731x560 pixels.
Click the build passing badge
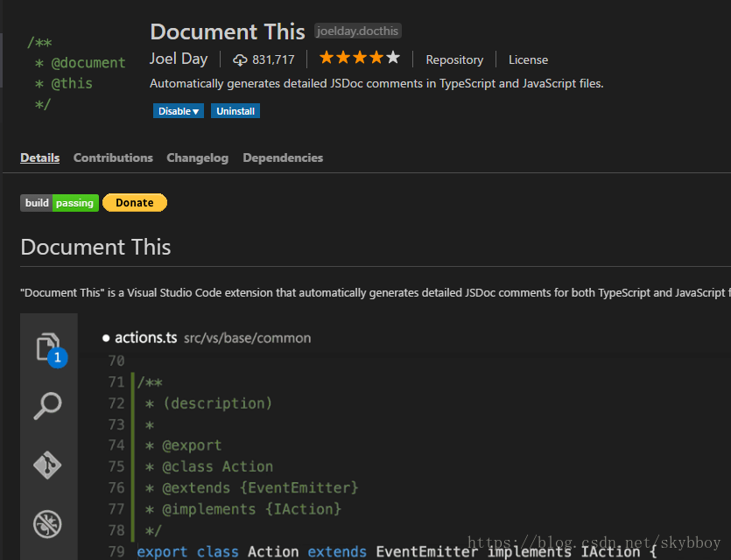60,203
